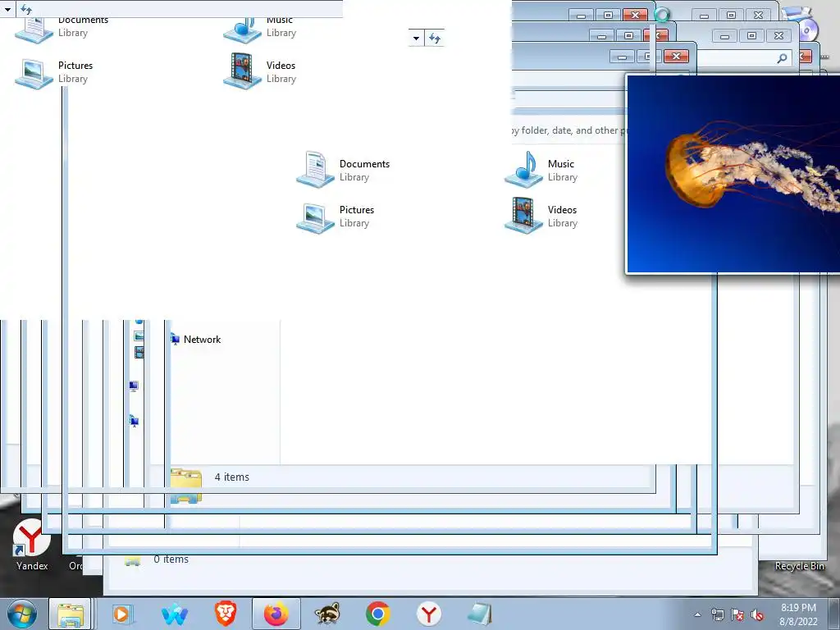Screen dimensions: 840x630
Task: Switch to Firefox in the taskbar
Action: click(x=276, y=614)
